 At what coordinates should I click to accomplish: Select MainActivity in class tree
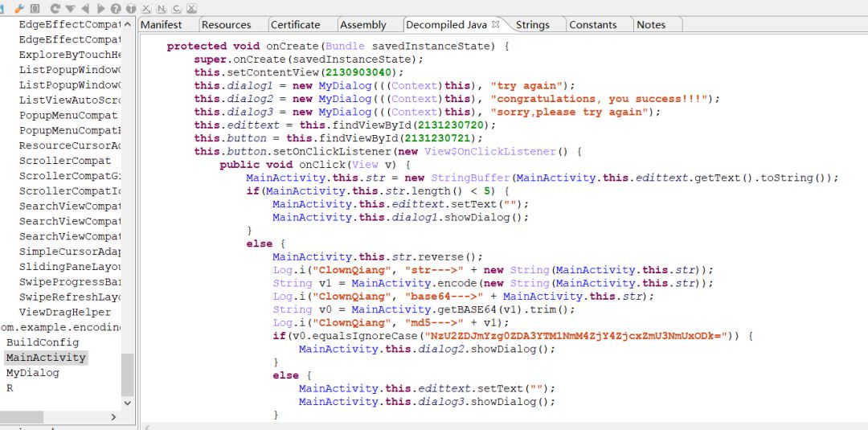coord(46,358)
